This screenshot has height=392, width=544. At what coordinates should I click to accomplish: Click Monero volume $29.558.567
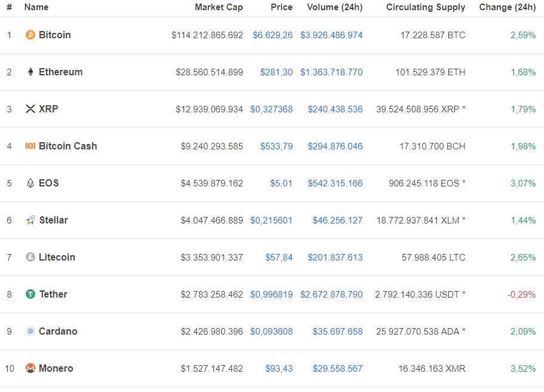click(x=338, y=369)
